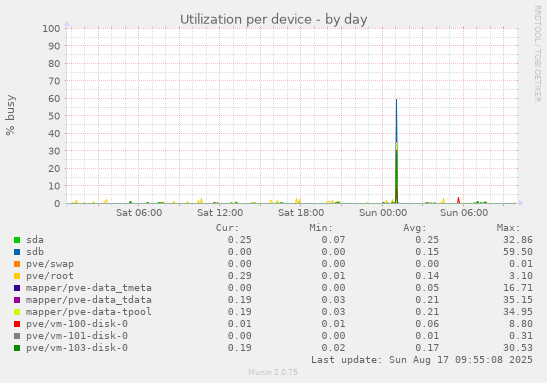Screen dimensions: 547x383
Task: Click the pve/vm-100-disk-0 red swatch
Action: pos(17,324)
